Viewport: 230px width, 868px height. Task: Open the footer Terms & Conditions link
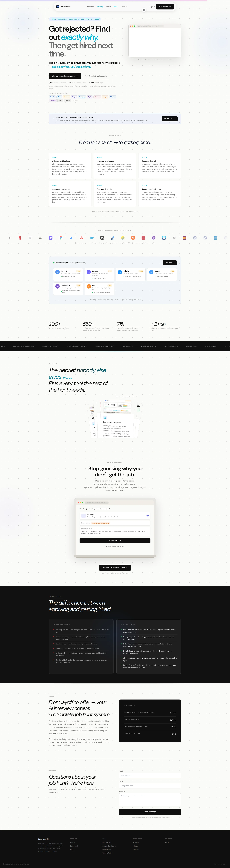108,846
